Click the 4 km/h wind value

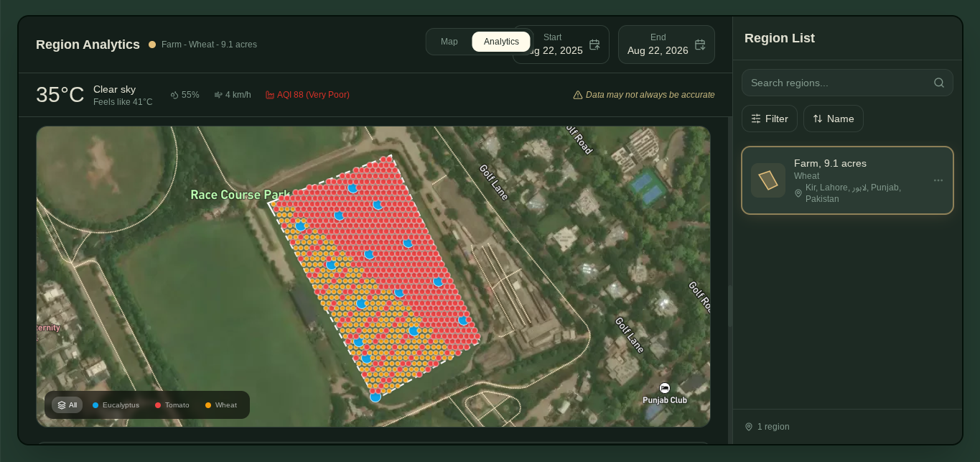pos(238,95)
